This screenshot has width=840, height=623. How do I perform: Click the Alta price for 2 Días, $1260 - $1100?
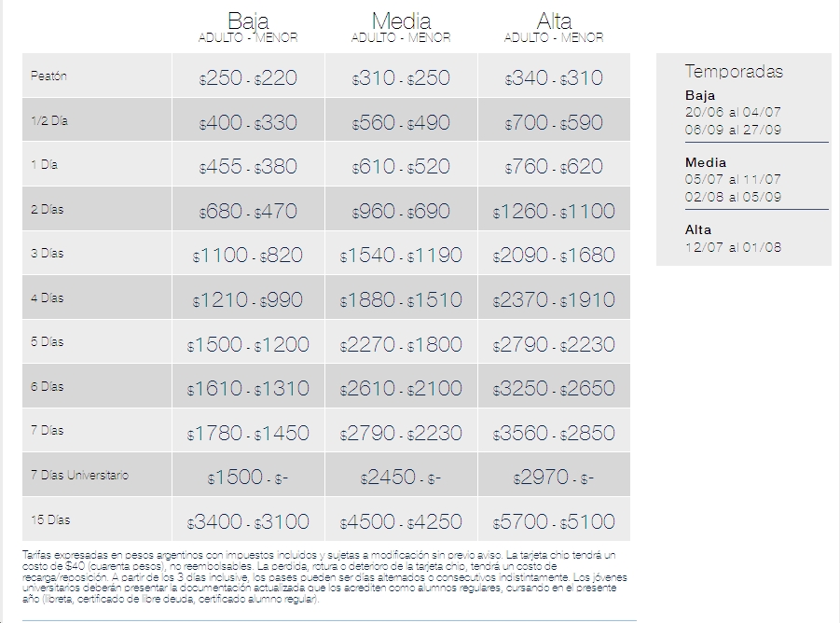pos(554,212)
